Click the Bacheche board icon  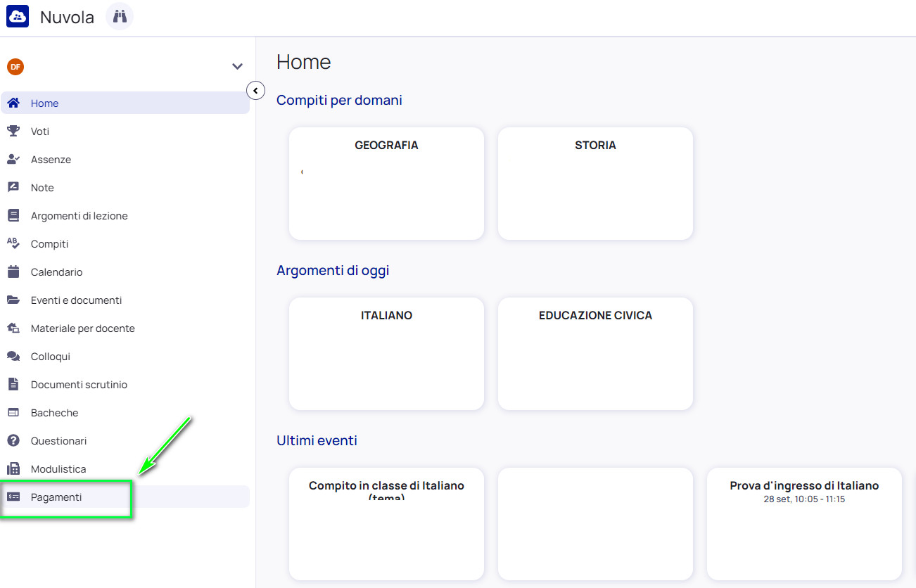click(x=13, y=412)
